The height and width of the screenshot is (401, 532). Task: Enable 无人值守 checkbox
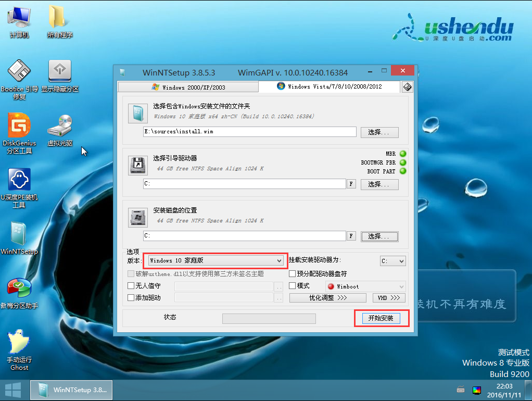[131, 285]
